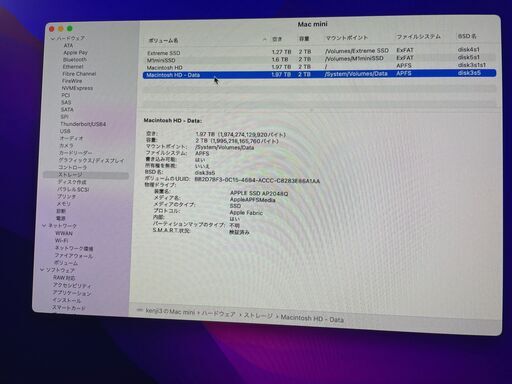Click the yellow minimize window button

(x=61, y=29)
